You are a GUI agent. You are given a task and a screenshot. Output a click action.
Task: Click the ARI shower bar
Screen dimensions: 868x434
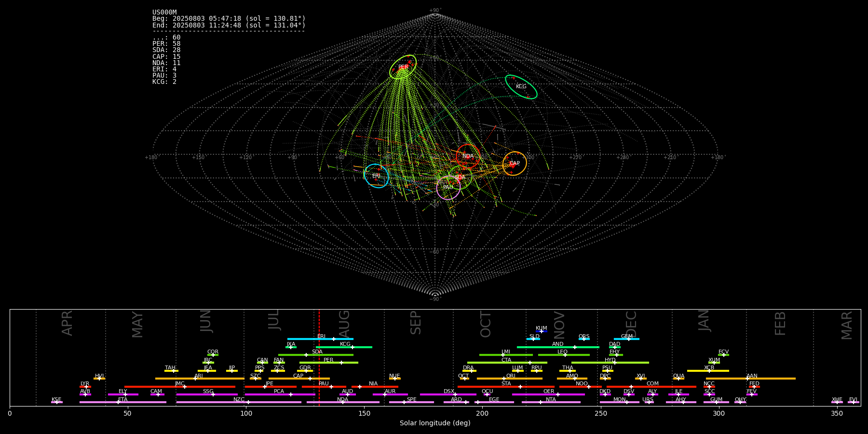[x=200, y=379]
